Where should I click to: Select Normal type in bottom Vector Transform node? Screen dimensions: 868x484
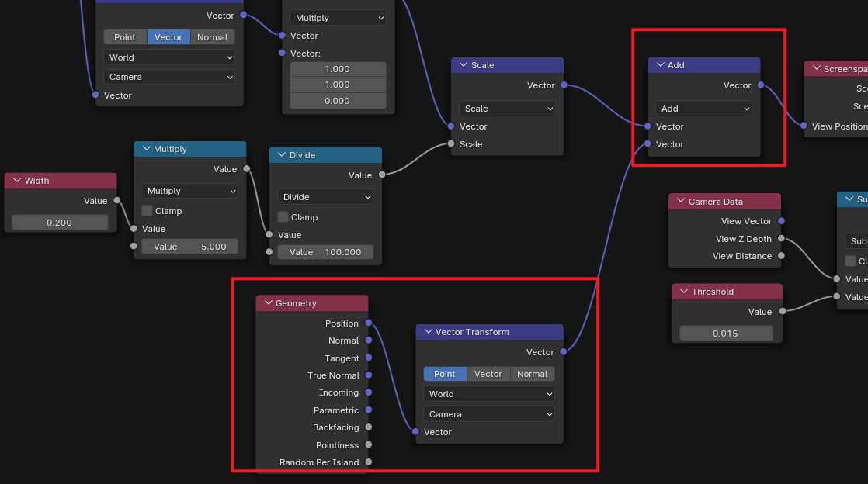point(532,374)
